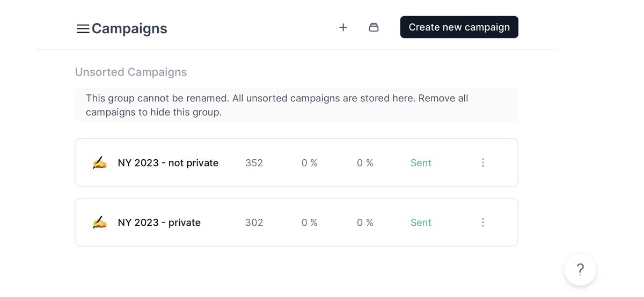Click the writing hand emoji for NY 2023 - not private
Screen dimensions: 644x297
(x=99, y=163)
